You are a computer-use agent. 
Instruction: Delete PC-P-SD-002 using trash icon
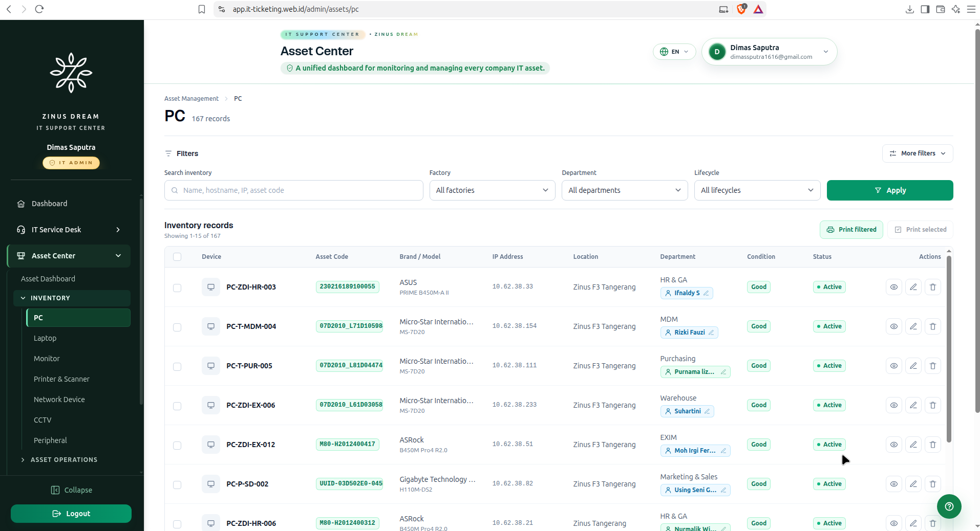pyautogui.click(x=932, y=484)
